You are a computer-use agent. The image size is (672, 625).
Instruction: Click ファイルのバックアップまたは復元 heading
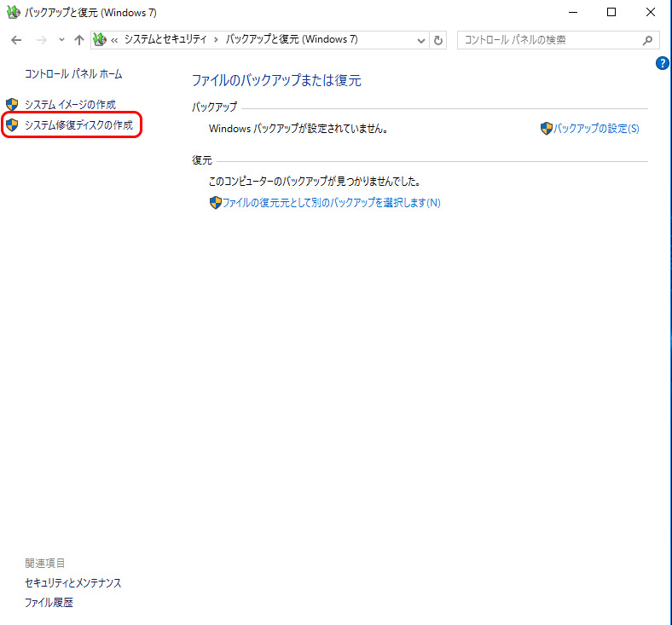point(276,80)
